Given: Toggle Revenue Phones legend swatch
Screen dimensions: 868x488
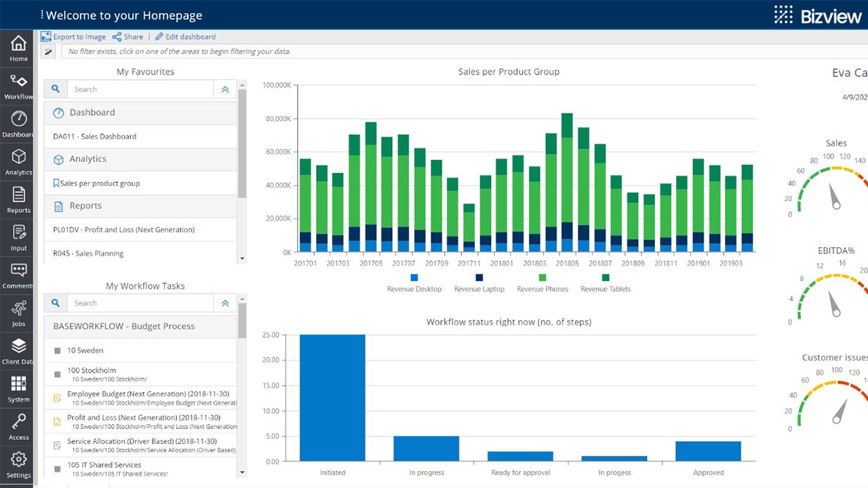Looking at the screenshot, I should pyautogui.click(x=542, y=277).
